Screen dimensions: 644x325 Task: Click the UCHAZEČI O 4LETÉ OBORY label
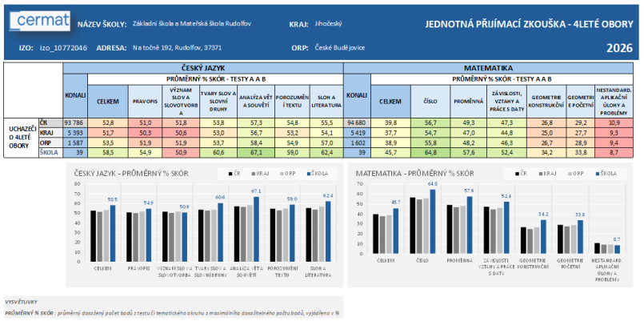click(22, 138)
